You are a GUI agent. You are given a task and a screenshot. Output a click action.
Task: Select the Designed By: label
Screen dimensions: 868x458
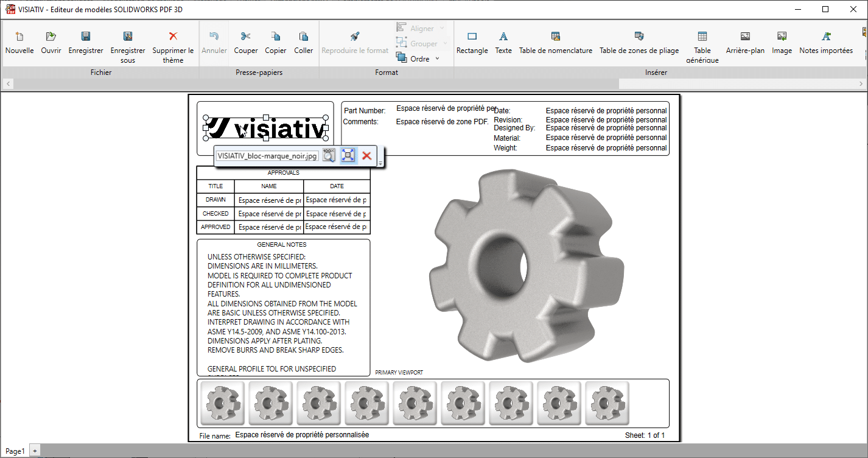pyautogui.click(x=514, y=128)
